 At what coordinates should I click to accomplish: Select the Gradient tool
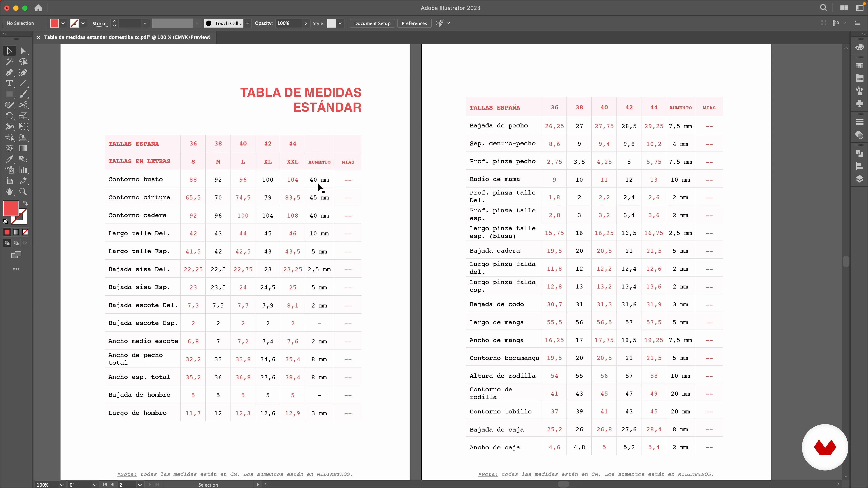(x=23, y=148)
